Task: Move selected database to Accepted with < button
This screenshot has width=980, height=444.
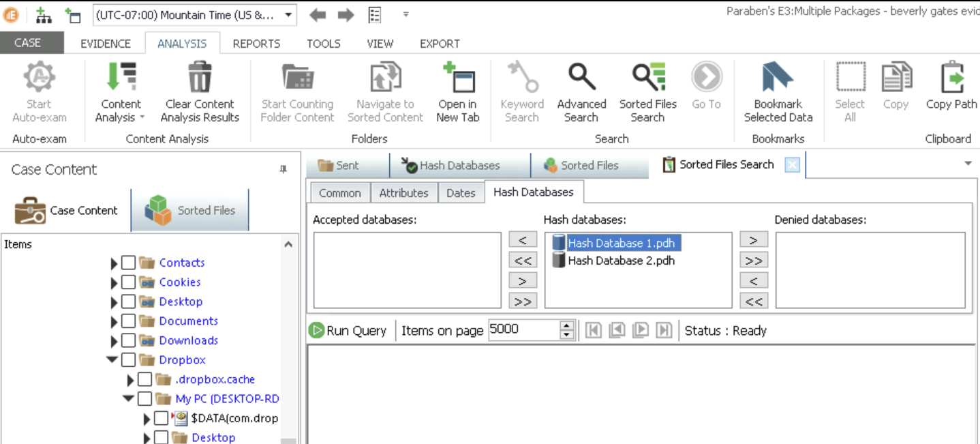Action: (x=523, y=240)
